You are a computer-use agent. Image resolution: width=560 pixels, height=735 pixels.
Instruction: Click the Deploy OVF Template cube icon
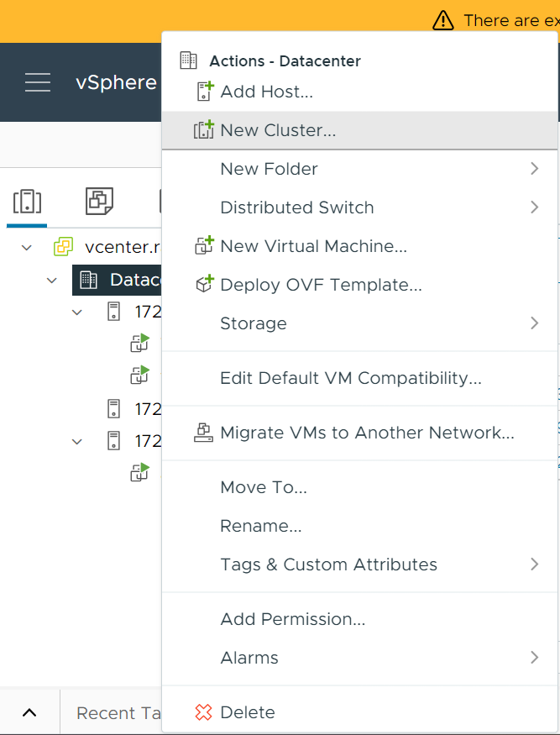click(204, 284)
